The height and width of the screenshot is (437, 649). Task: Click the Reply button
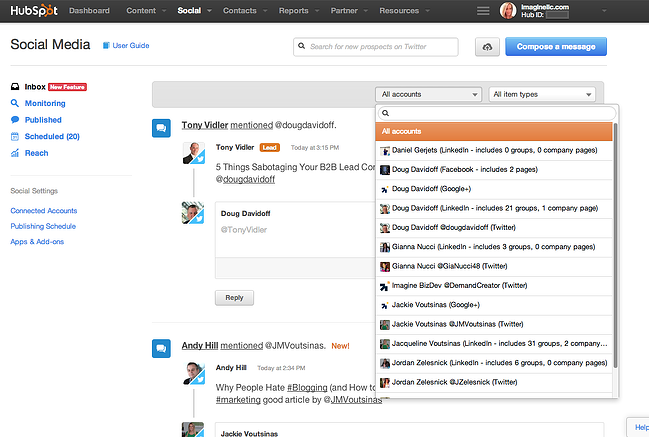[234, 298]
